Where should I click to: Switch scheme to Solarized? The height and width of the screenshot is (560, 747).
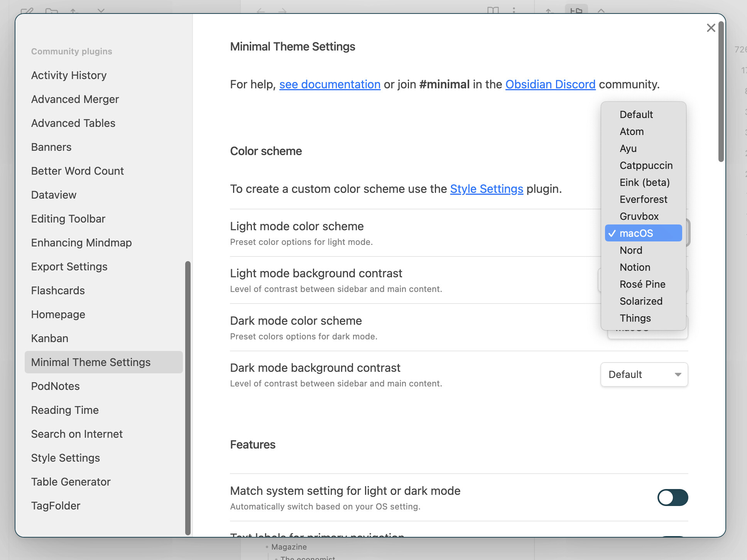(x=644, y=301)
